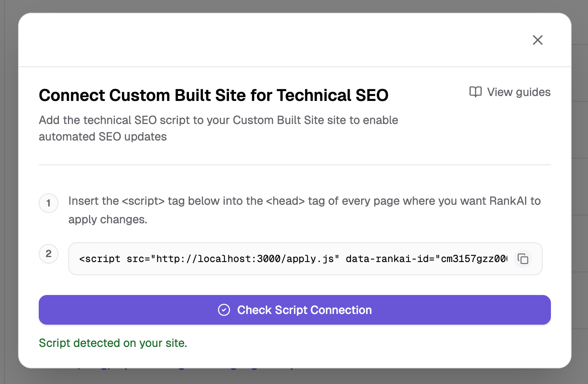Click the book icon next to View guides
Screen dimensions: 588x384
(x=475, y=92)
